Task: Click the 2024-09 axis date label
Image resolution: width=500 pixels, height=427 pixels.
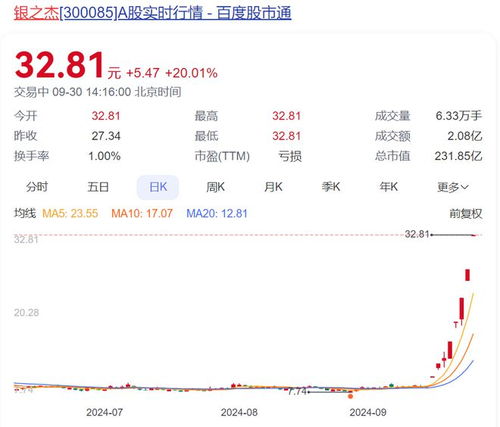Action: coord(368,413)
